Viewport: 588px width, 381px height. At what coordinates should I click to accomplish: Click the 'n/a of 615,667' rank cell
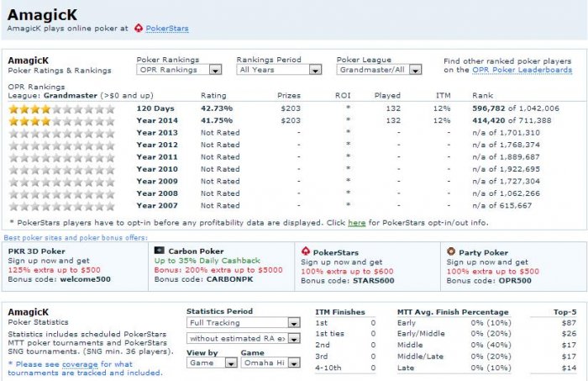click(501, 206)
